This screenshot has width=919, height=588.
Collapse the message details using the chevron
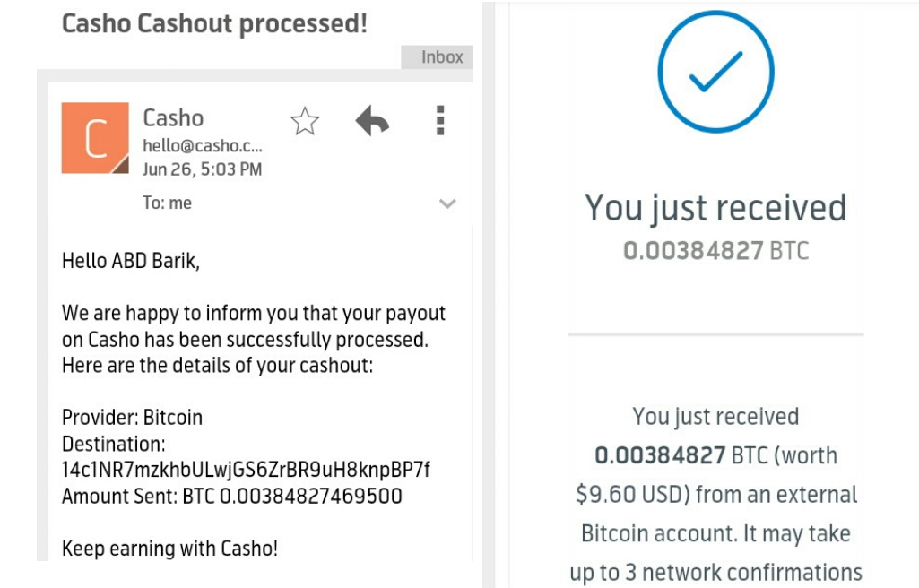point(447,204)
